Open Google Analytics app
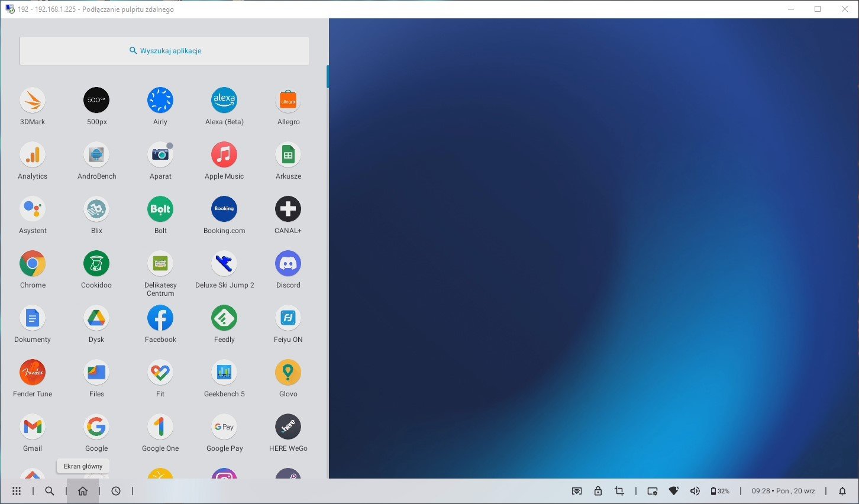This screenshot has width=859, height=504. [33, 154]
